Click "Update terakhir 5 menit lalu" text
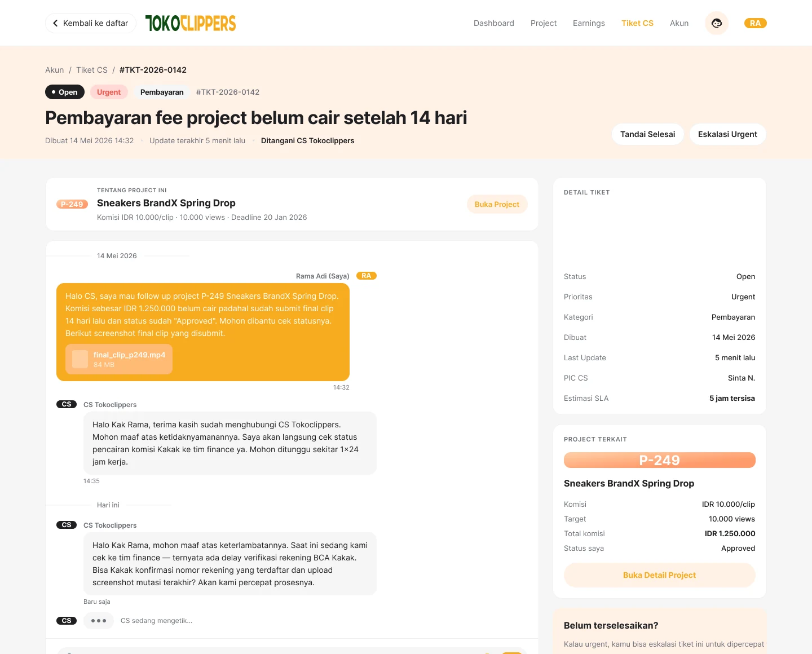The width and height of the screenshot is (812, 654). point(197,140)
